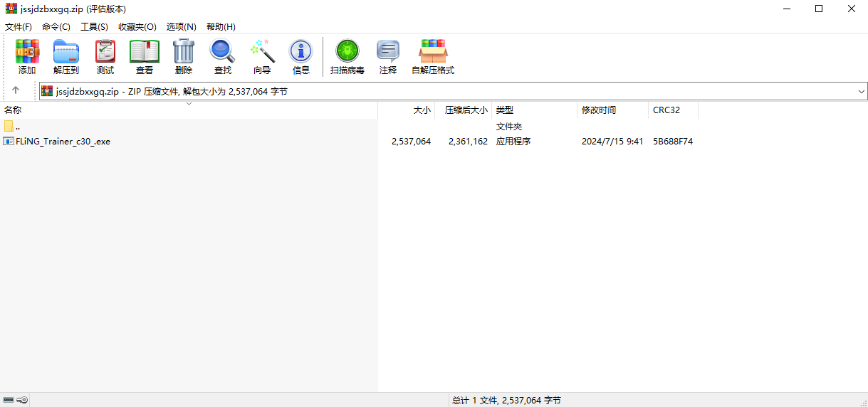Click the parent folder icon
The height and width of the screenshot is (407, 868).
(x=9, y=126)
